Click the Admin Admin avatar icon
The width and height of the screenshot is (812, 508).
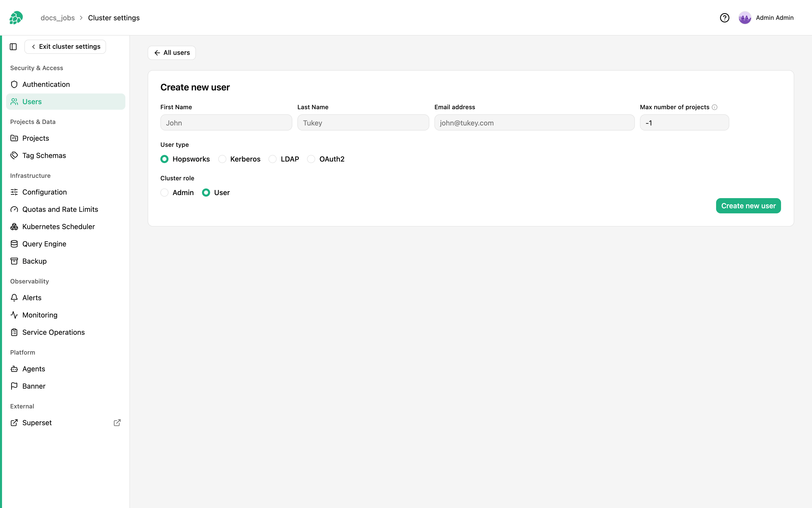coord(745,18)
